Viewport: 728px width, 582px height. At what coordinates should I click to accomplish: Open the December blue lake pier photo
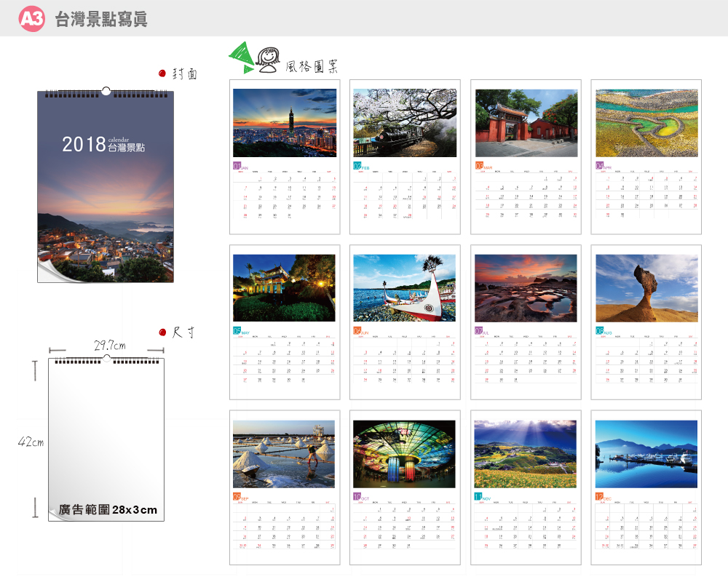646,454
